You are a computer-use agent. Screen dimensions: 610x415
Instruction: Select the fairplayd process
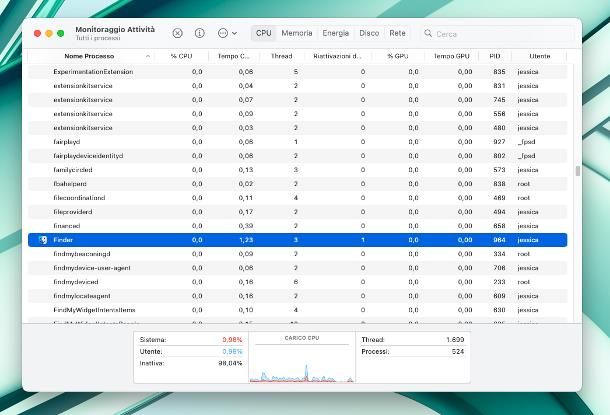[298, 142]
